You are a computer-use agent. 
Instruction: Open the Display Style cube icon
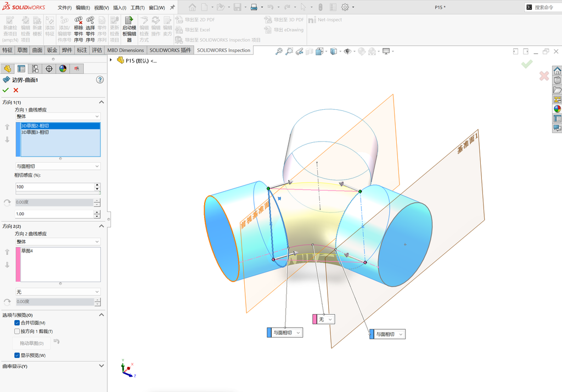333,51
